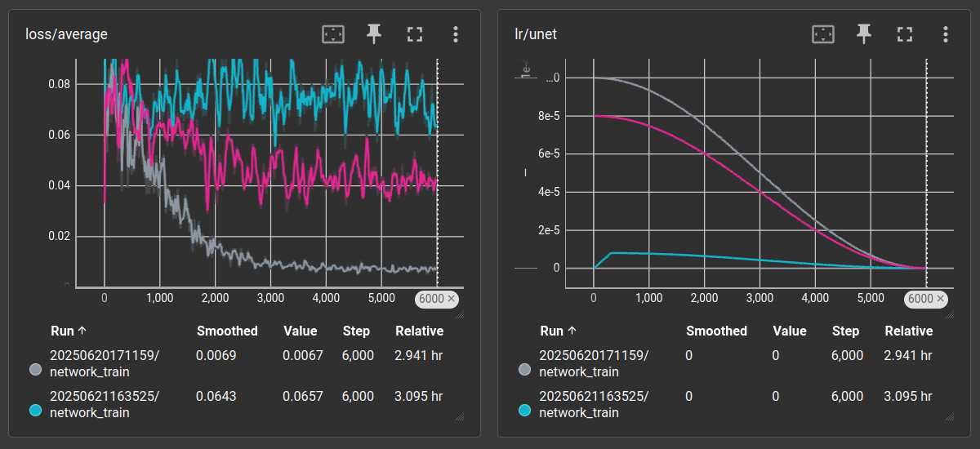Click Value column header in loss/average table
This screenshot has height=449, width=980.
click(300, 331)
